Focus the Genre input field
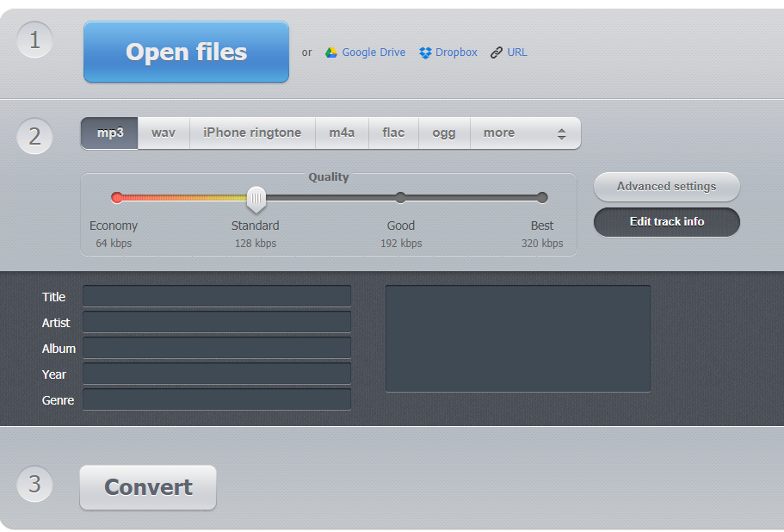 (217, 399)
